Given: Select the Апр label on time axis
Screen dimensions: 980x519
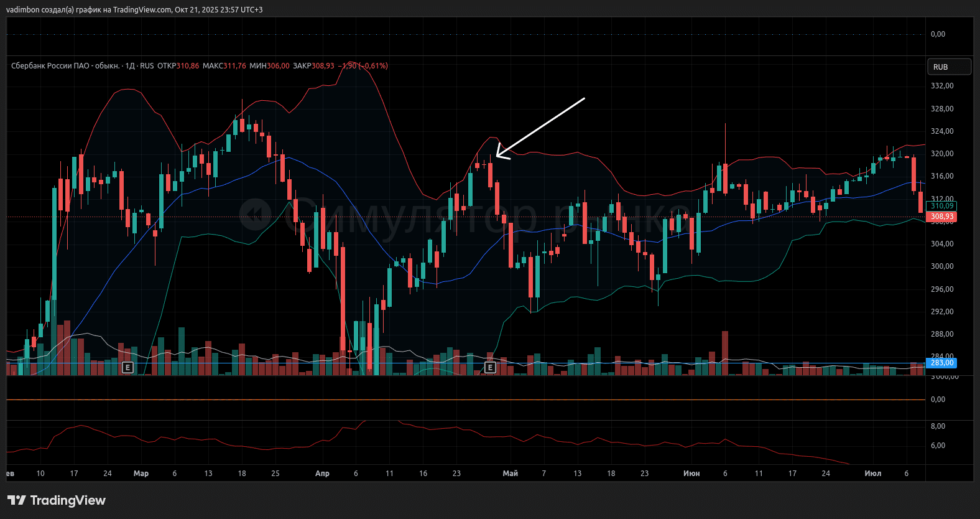Looking at the screenshot, I should tap(322, 474).
